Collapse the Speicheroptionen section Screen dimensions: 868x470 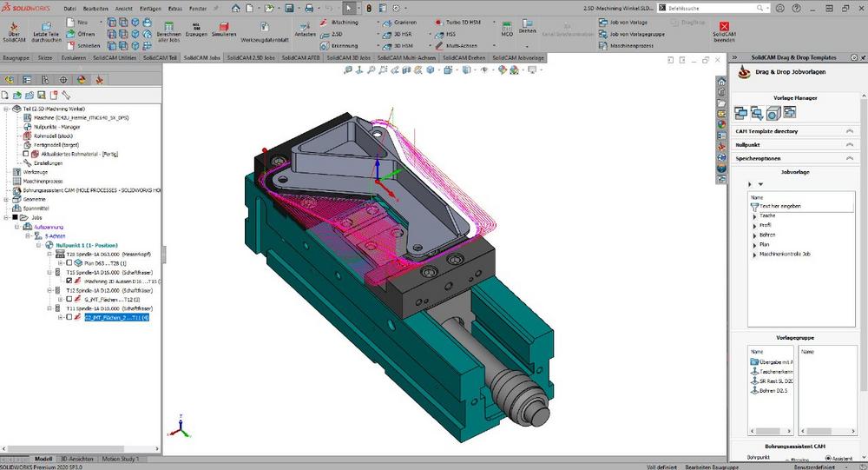(x=848, y=158)
